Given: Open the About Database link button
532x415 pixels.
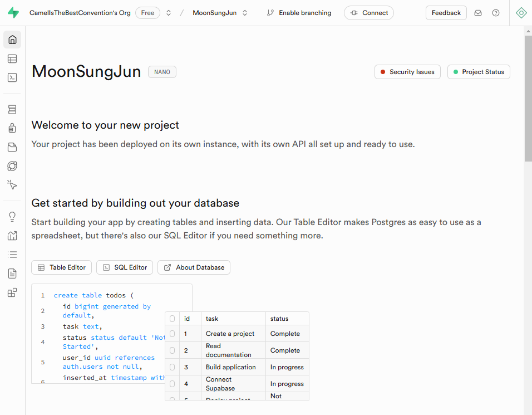Looking at the screenshot, I should (194, 267).
